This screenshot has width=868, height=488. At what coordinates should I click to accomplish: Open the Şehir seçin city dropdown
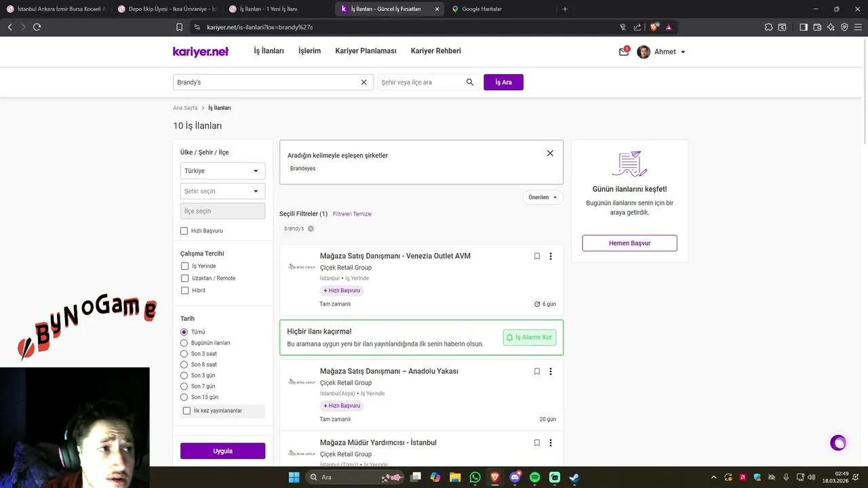(222, 191)
